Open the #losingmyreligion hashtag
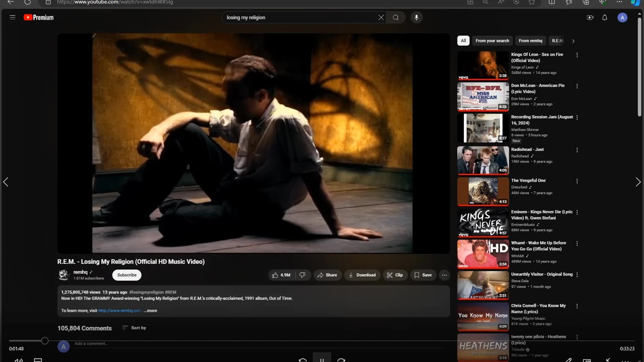Viewport: 644px width, 362px height. click(146, 292)
